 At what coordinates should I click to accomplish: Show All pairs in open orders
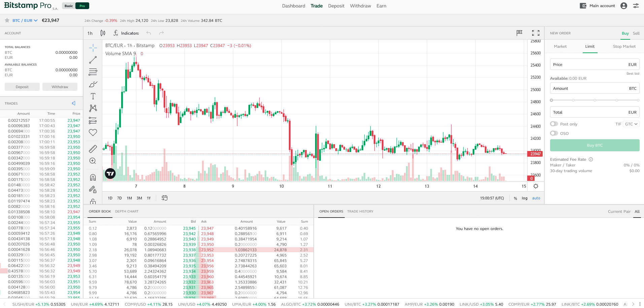(x=637, y=211)
